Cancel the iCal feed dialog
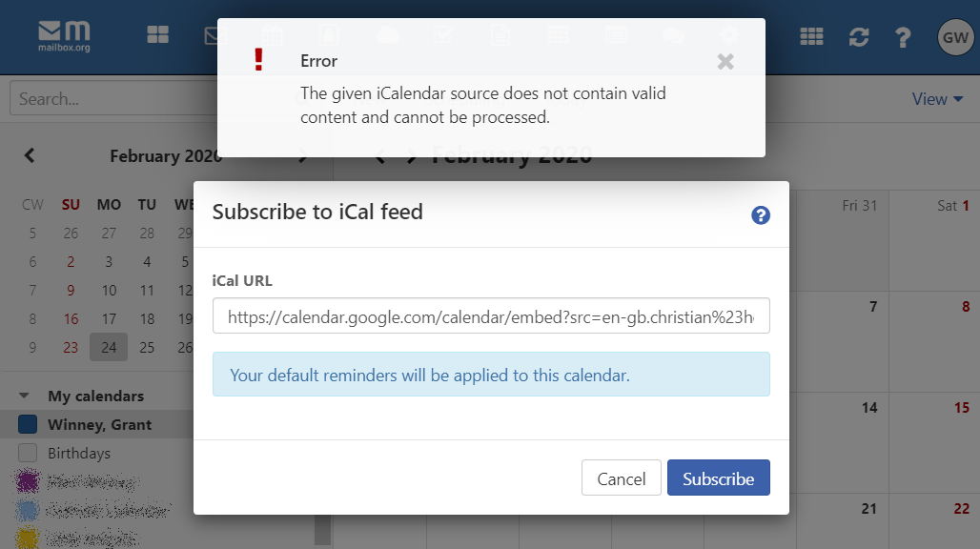980x549 pixels. pos(621,478)
